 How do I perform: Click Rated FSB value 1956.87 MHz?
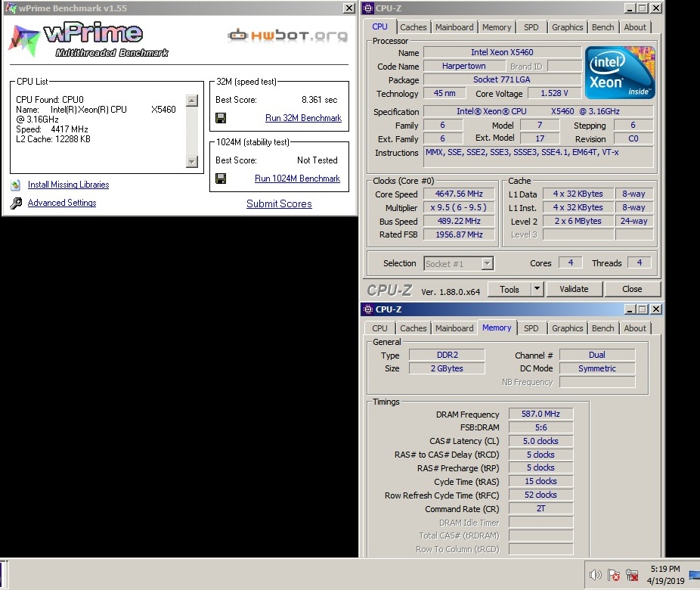pos(459,234)
